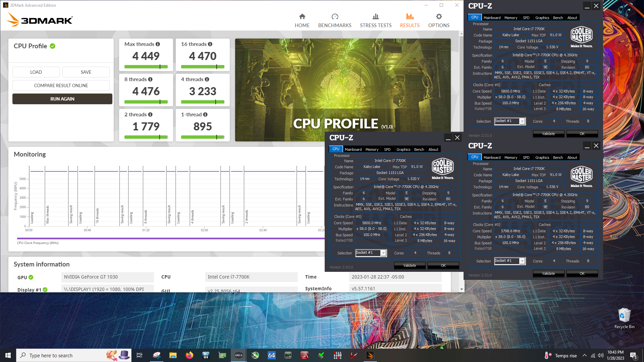
Task: Open notification center with 3 notifications
Action: click(633, 356)
